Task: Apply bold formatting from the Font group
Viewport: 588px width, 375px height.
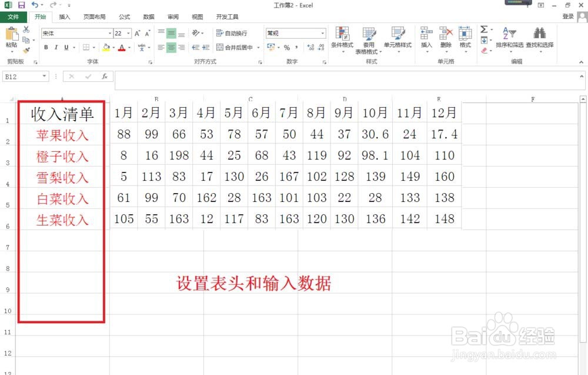Action: coord(46,47)
